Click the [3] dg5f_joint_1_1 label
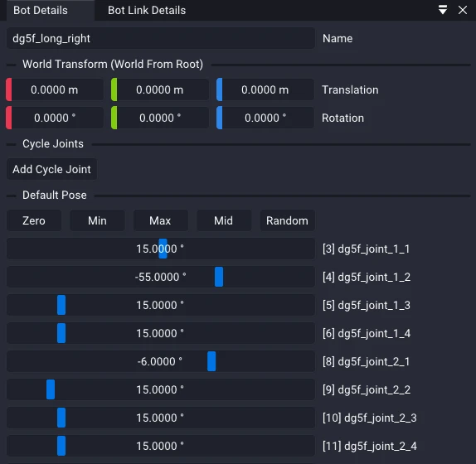 click(366, 249)
